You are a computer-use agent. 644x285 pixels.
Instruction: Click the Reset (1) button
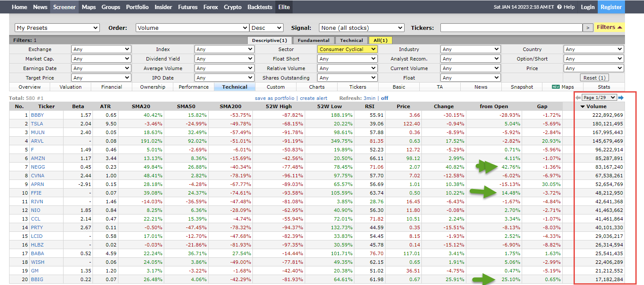(595, 78)
